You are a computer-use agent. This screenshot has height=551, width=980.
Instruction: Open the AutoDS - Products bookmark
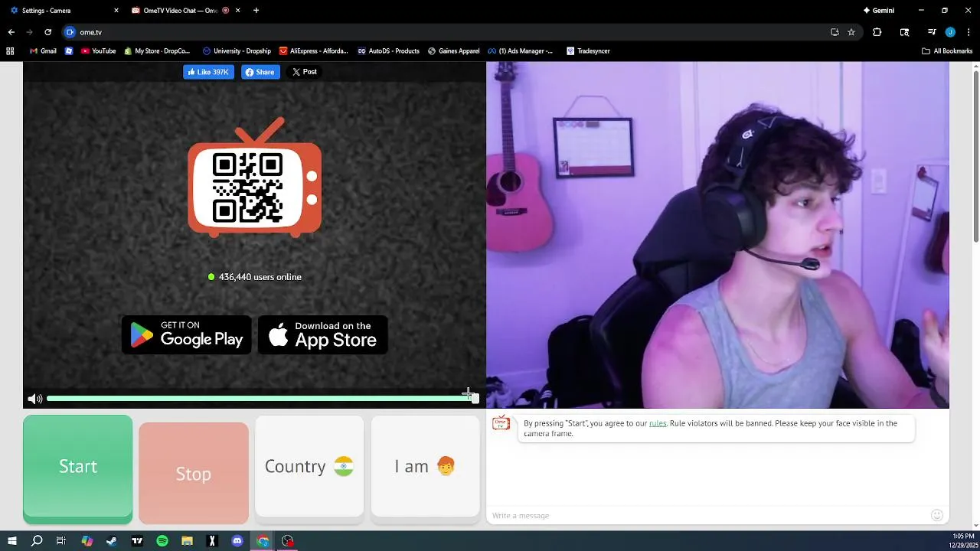(388, 51)
